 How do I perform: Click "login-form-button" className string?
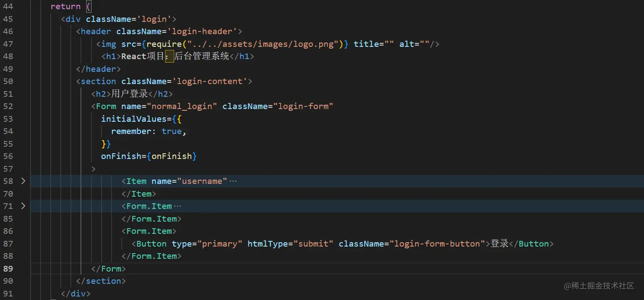pos(437,244)
